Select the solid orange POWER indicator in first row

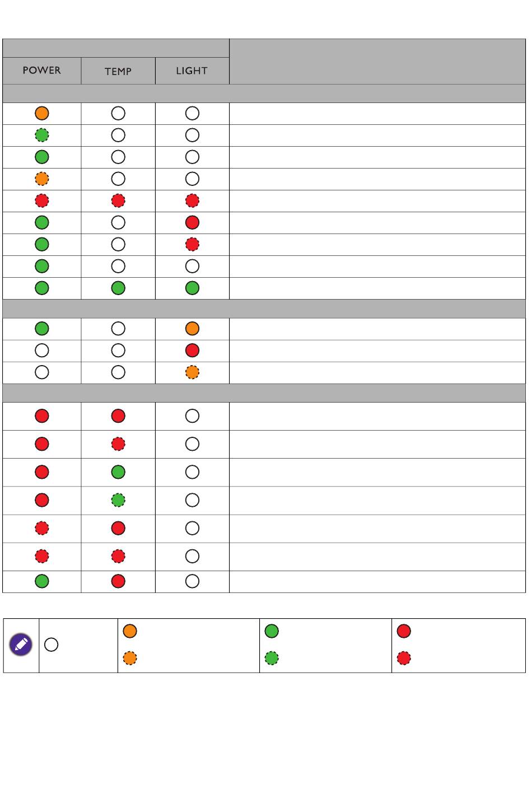click(42, 113)
